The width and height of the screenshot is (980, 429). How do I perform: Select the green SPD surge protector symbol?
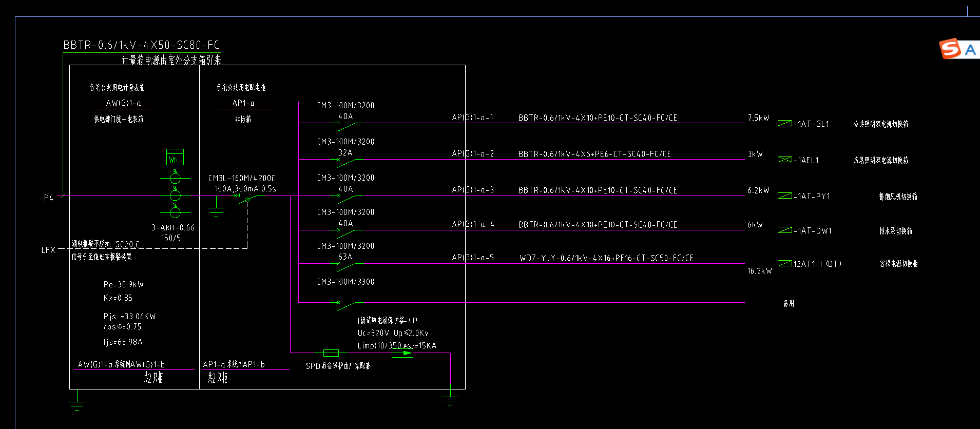(402, 353)
